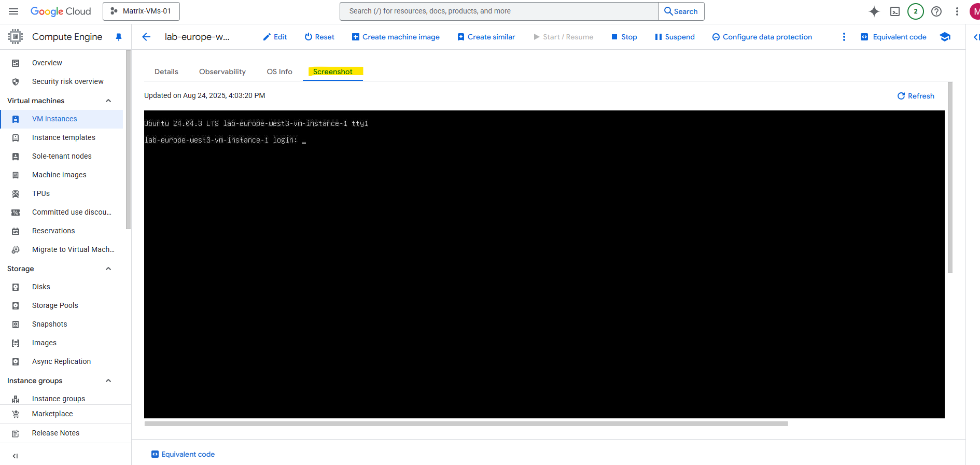Click the VM console screenshot image
Image resolution: width=980 pixels, height=465 pixels.
click(544, 264)
